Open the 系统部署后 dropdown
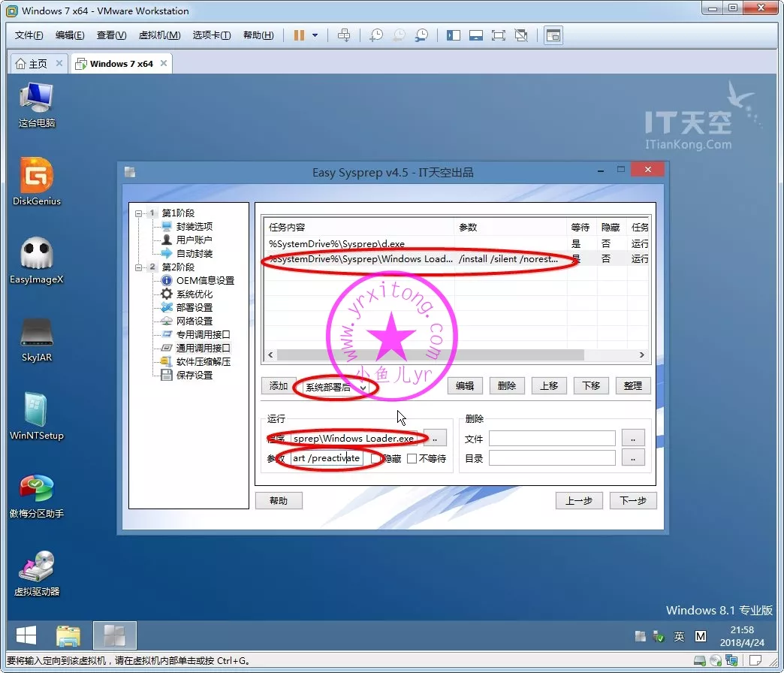Image resolution: width=784 pixels, height=673 pixels. tap(363, 387)
